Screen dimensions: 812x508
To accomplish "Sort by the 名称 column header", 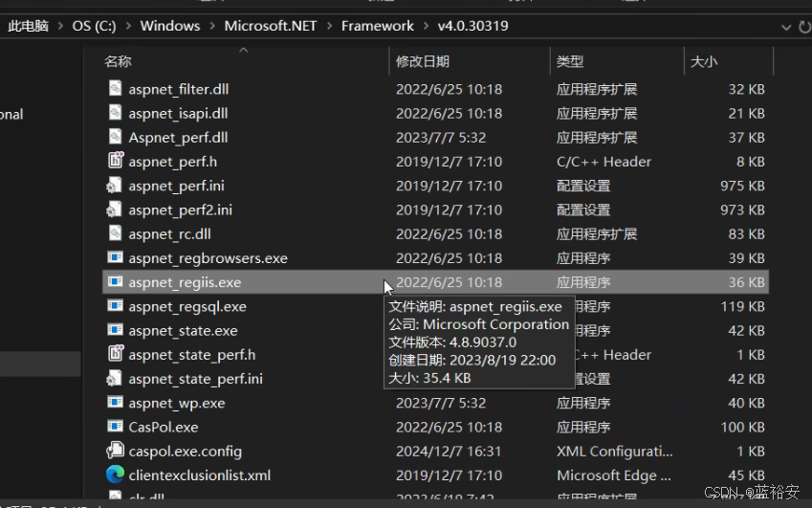I will click(x=118, y=61).
